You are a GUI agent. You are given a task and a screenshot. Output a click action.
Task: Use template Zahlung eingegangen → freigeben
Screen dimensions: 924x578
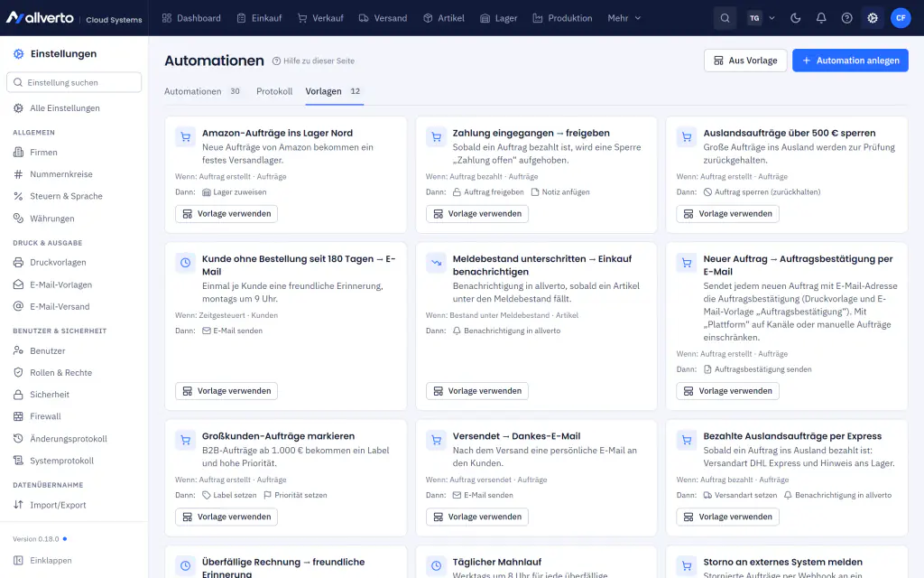[477, 213]
